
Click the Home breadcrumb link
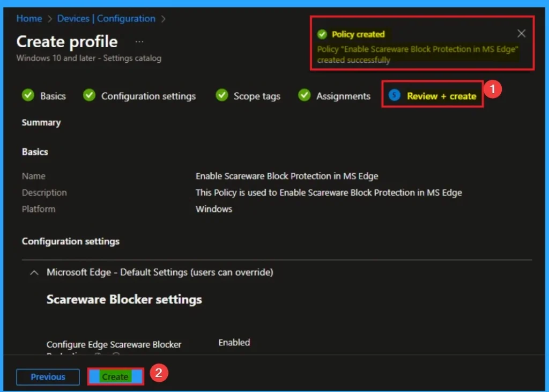click(29, 19)
